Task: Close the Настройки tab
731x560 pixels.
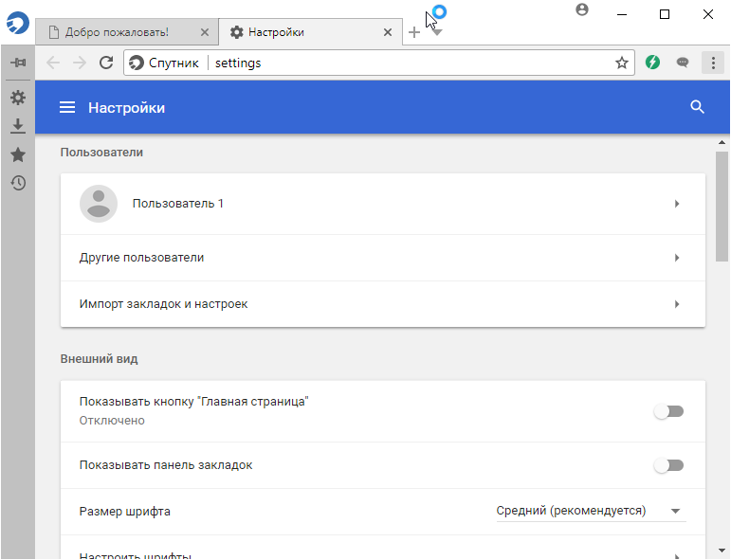Action: (x=388, y=32)
